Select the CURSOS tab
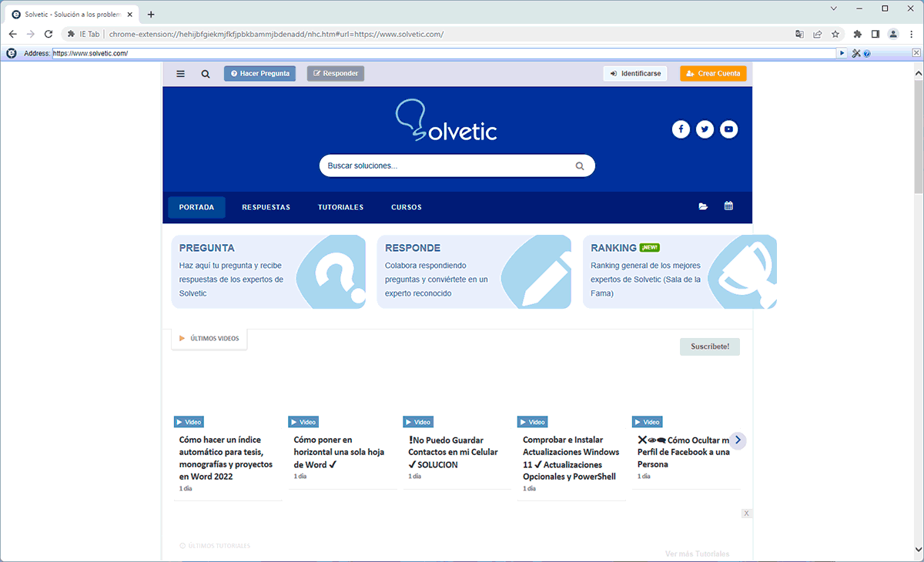The width and height of the screenshot is (924, 562). (x=407, y=207)
